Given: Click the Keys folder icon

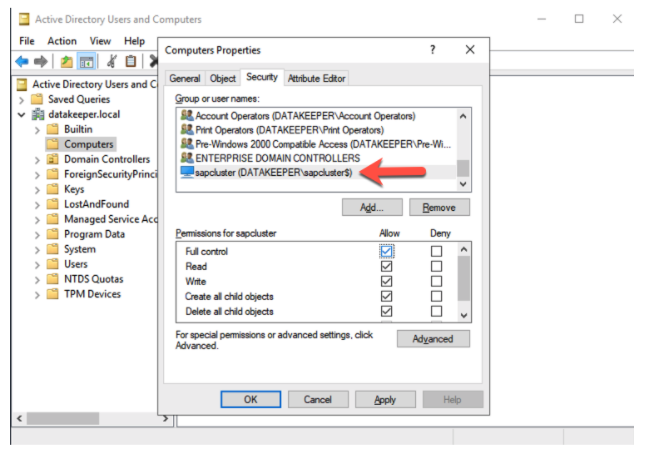Looking at the screenshot, I should pyautogui.click(x=52, y=189).
